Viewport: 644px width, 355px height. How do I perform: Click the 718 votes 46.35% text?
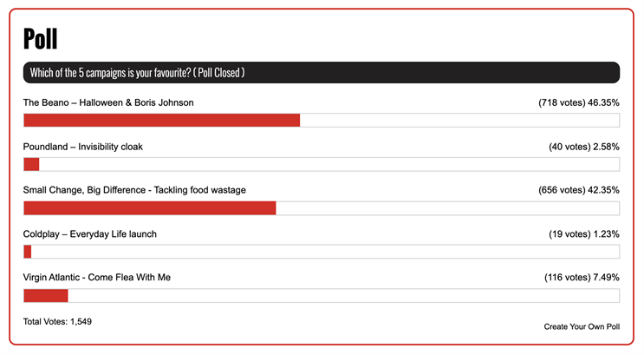(579, 102)
